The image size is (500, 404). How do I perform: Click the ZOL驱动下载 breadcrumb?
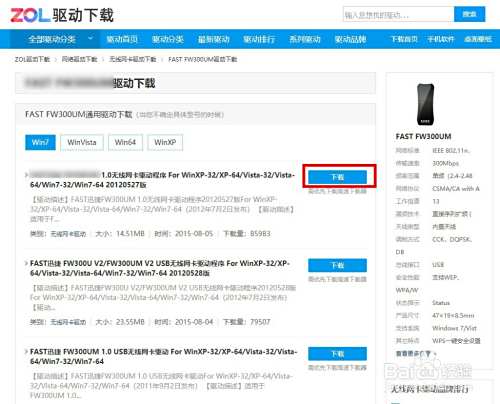tap(32, 59)
